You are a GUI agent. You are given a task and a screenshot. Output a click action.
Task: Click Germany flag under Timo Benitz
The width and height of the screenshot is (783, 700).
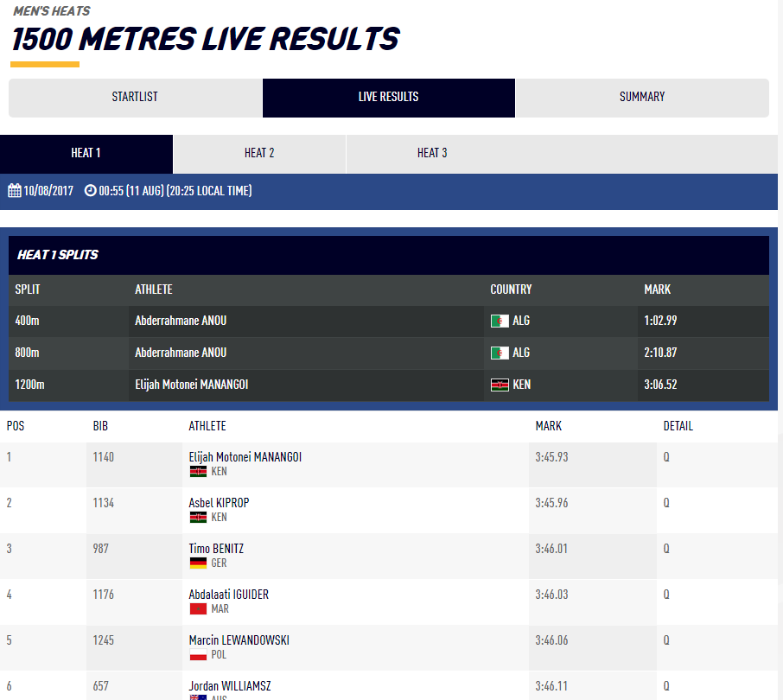coord(198,563)
